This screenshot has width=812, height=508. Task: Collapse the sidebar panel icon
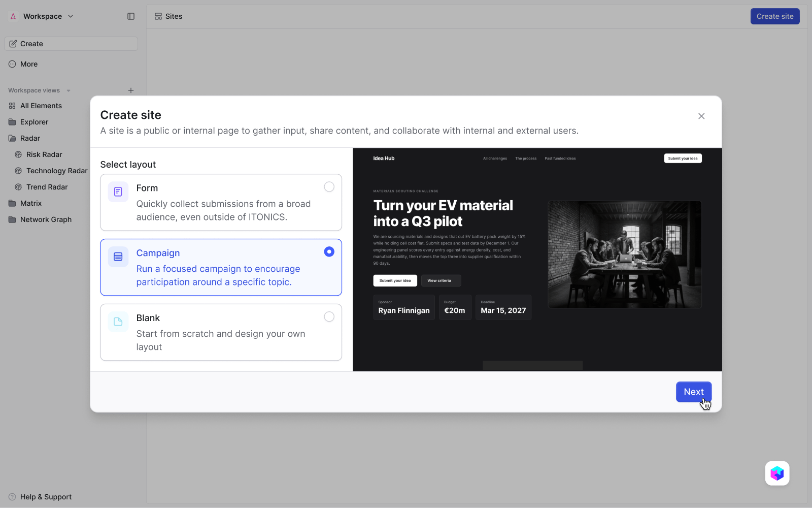pos(131,16)
